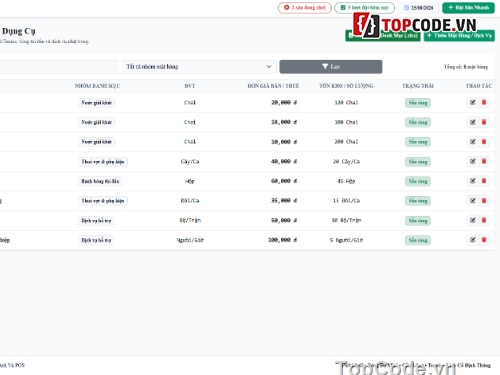This screenshot has width=500, height=375.
Task: Open the 'Tất cả nhóm mặt hàng' dropdown
Action: [x=199, y=67]
